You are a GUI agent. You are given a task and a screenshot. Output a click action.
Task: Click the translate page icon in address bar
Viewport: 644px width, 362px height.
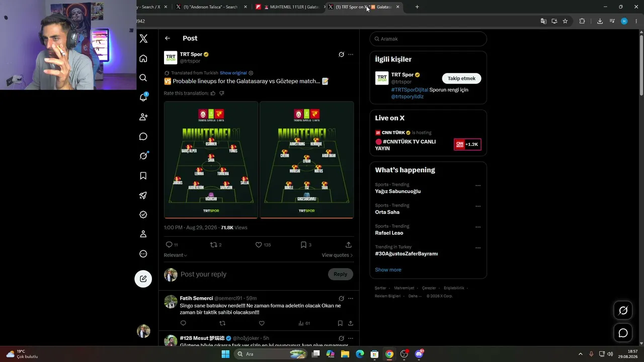point(543,21)
